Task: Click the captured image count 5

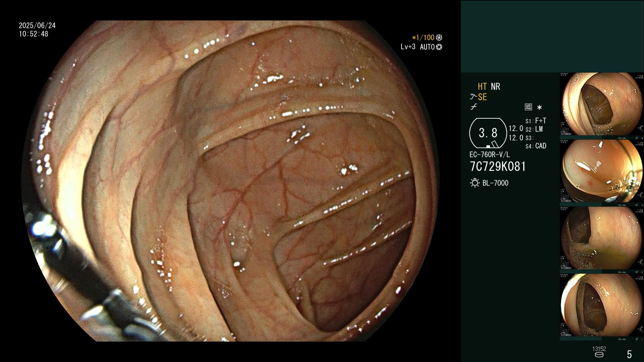Action: [x=630, y=354]
